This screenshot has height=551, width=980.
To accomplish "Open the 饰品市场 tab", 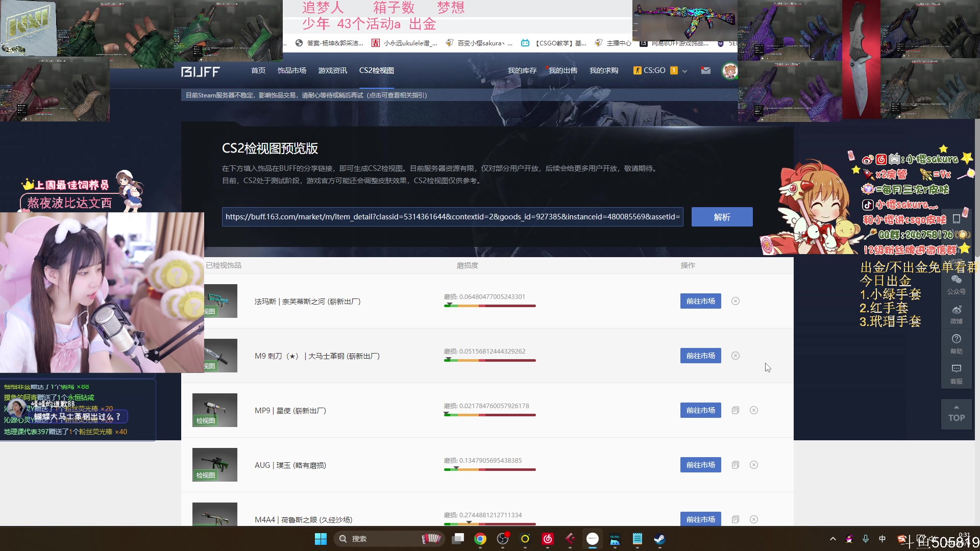I will (x=292, y=70).
